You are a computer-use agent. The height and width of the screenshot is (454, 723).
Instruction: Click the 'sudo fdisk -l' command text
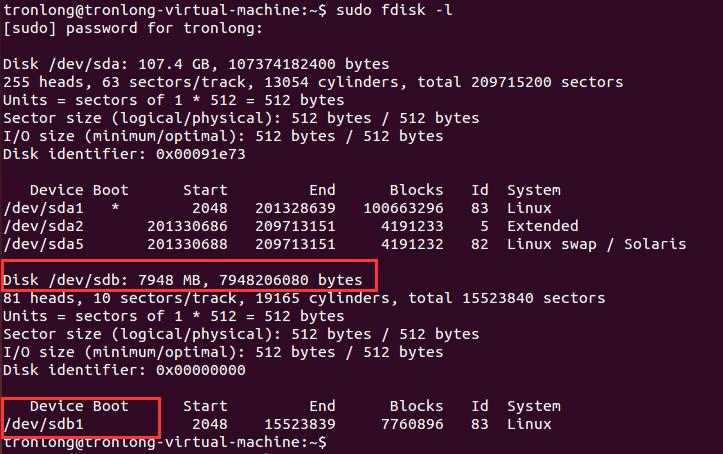click(x=394, y=10)
